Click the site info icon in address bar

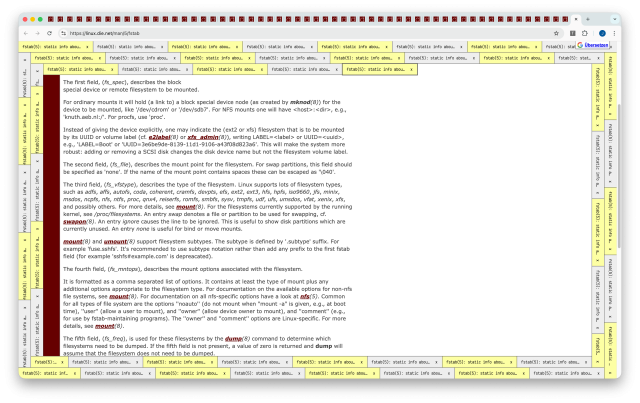point(63,32)
